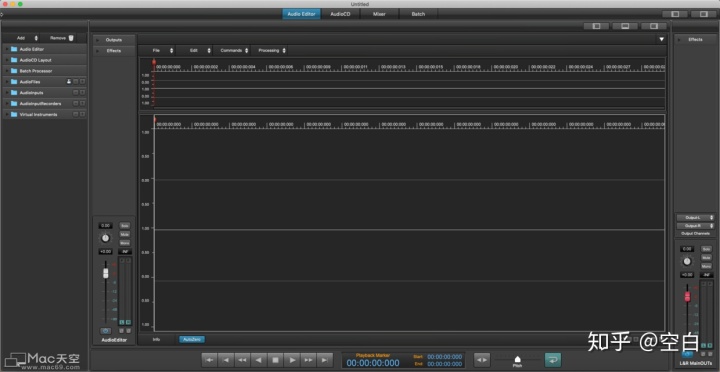Toggle the AudioEditor channel power button
This screenshot has height=372, width=720.
coord(106,331)
